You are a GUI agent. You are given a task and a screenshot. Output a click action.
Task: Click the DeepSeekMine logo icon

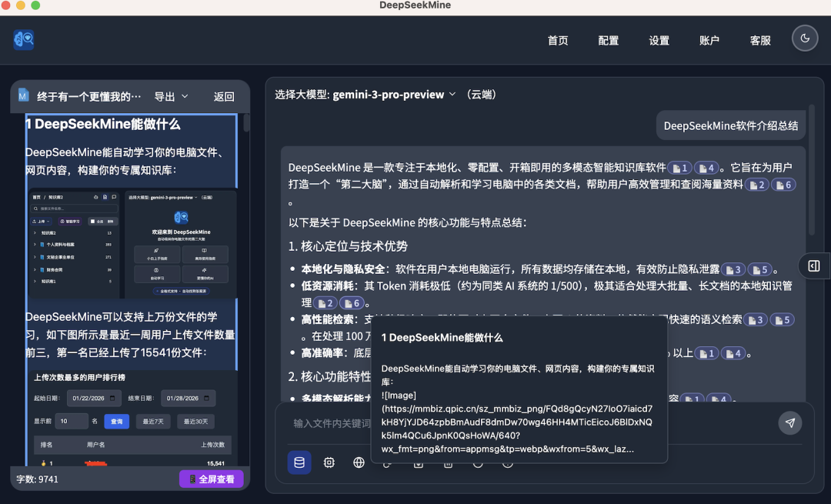(x=22, y=39)
